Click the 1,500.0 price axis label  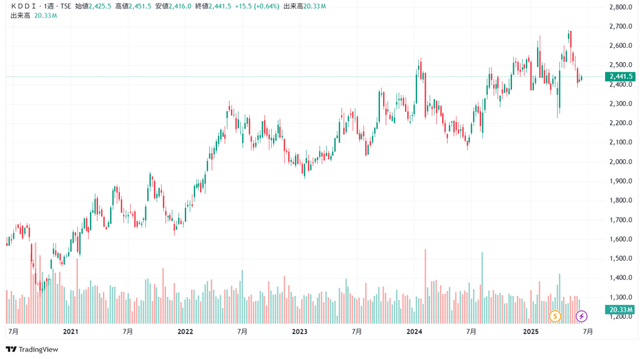point(621,258)
